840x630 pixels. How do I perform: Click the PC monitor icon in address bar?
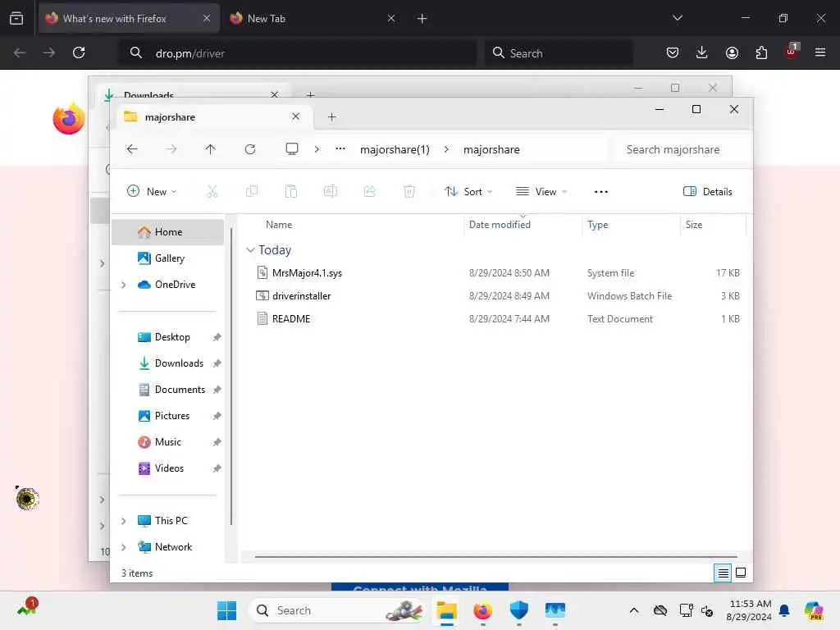(x=292, y=149)
